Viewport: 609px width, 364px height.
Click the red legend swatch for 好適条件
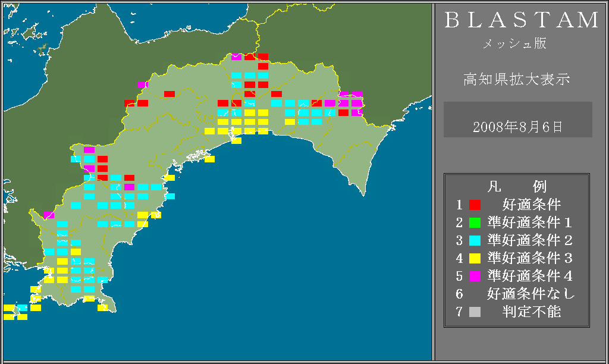coord(475,205)
